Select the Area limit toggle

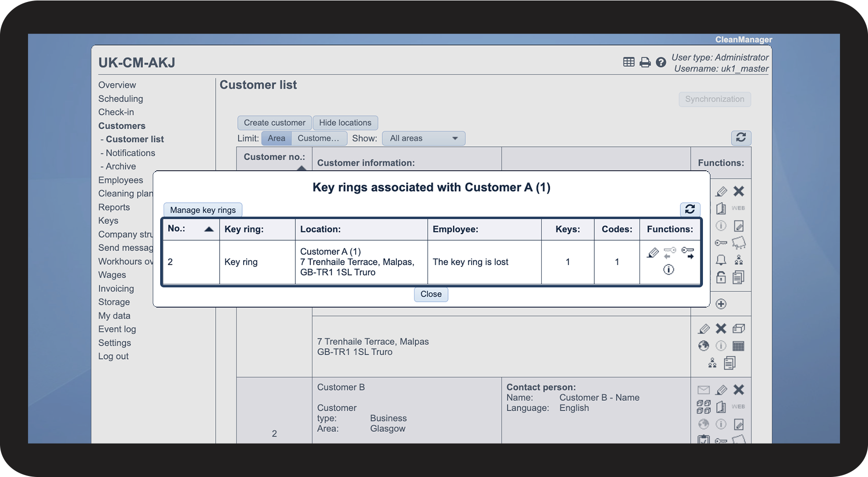pyautogui.click(x=276, y=139)
